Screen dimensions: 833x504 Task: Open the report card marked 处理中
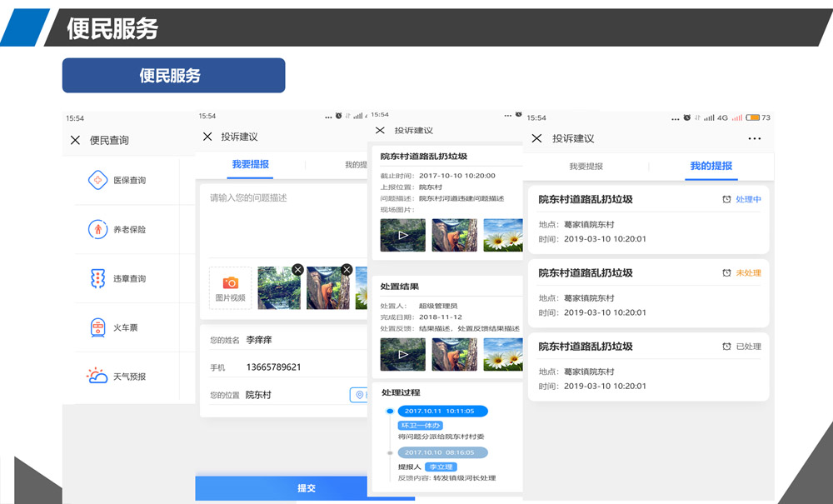tap(649, 219)
